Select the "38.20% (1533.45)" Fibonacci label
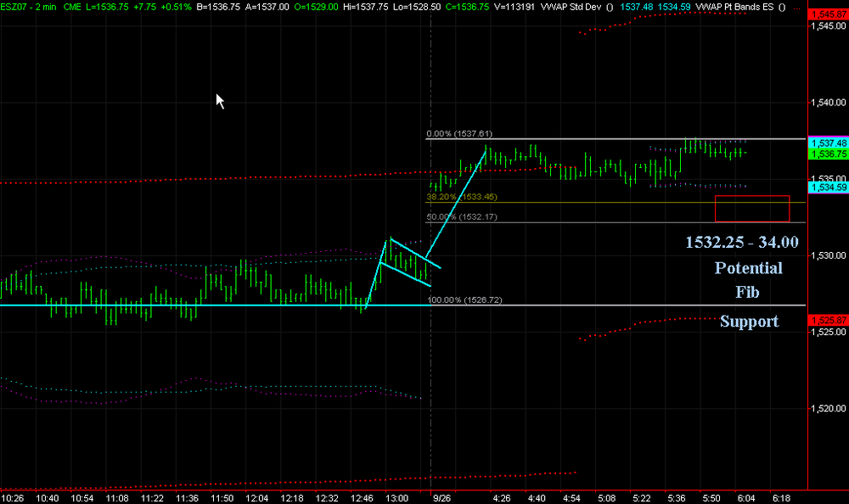The image size is (849, 504). [x=462, y=197]
